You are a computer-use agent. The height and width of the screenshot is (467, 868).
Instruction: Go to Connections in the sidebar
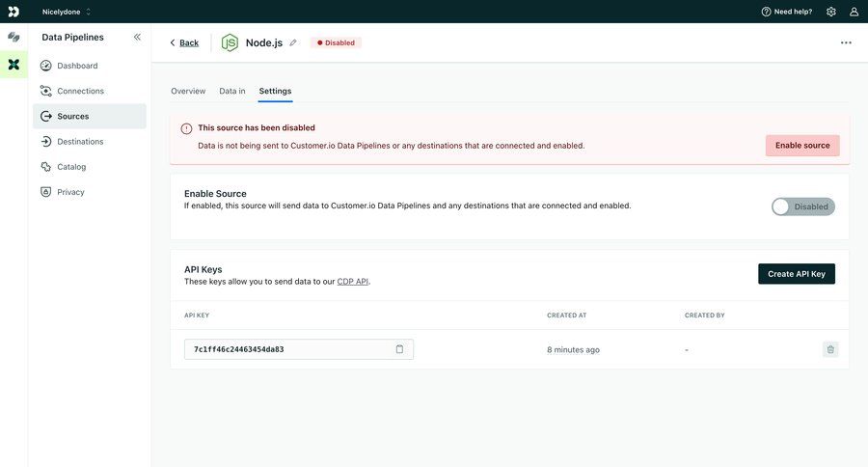pyautogui.click(x=90, y=91)
